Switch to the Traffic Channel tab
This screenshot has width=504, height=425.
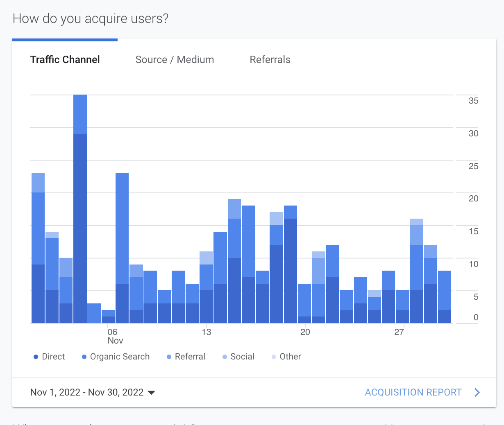pyautogui.click(x=65, y=60)
